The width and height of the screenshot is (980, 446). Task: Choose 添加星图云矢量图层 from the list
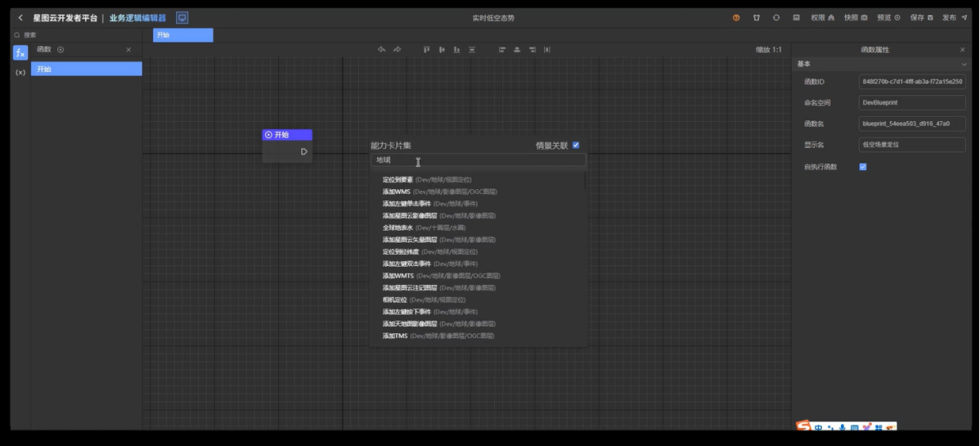tap(438, 240)
